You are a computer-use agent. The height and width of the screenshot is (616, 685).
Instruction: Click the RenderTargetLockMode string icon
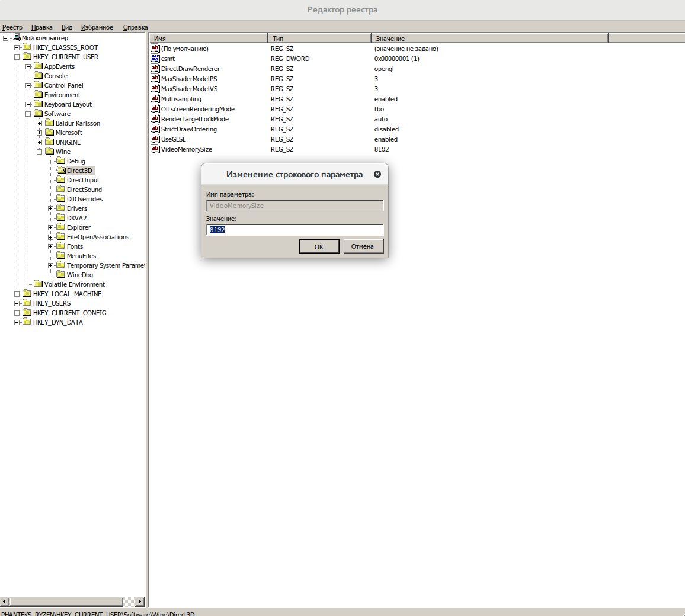(x=155, y=118)
